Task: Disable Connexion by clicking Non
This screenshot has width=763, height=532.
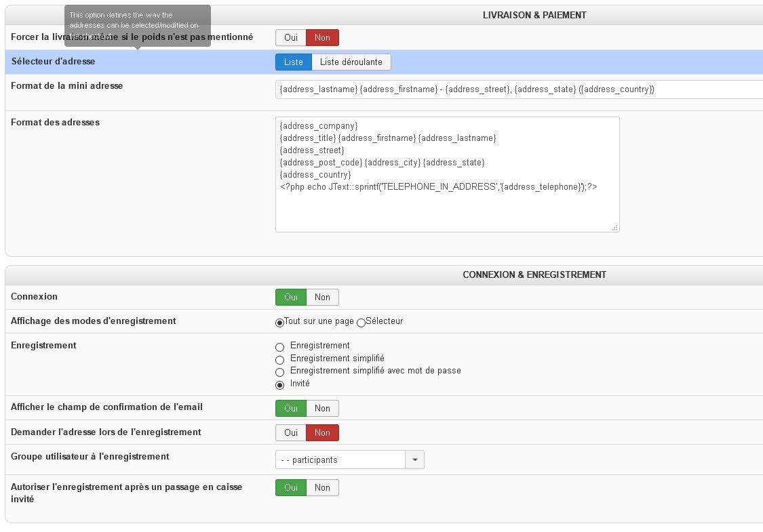Action: click(x=322, y=298)
